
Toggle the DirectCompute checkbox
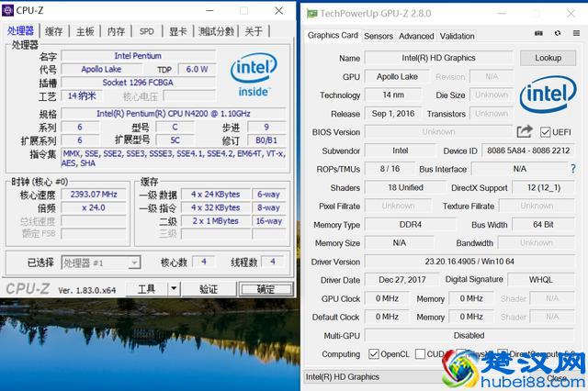coord(503,354)
